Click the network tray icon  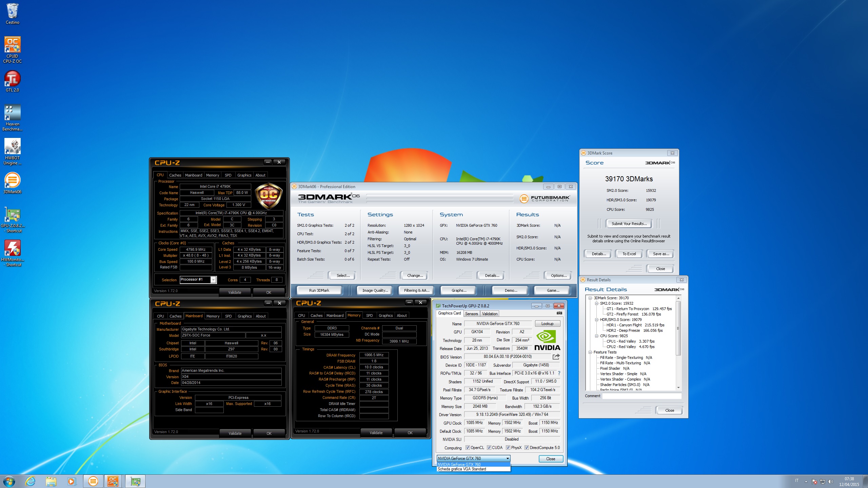pyautogui.click(x=823, y=482)
